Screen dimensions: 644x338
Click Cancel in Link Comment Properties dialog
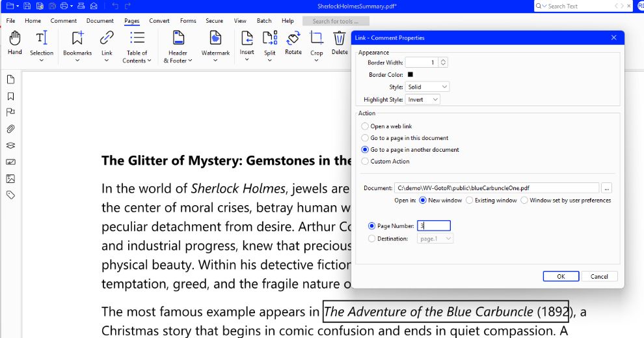[x=599, y=276]
